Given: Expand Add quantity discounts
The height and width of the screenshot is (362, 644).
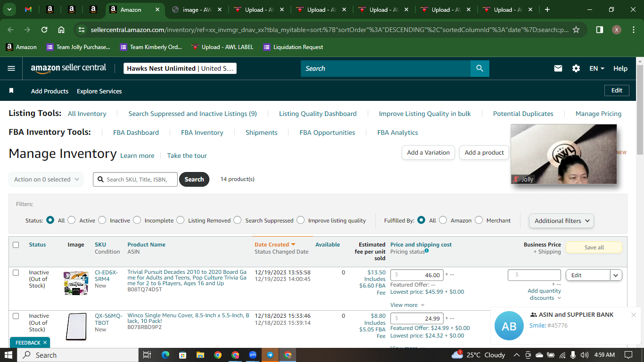Looking at the screenshot, I should 545,294.
